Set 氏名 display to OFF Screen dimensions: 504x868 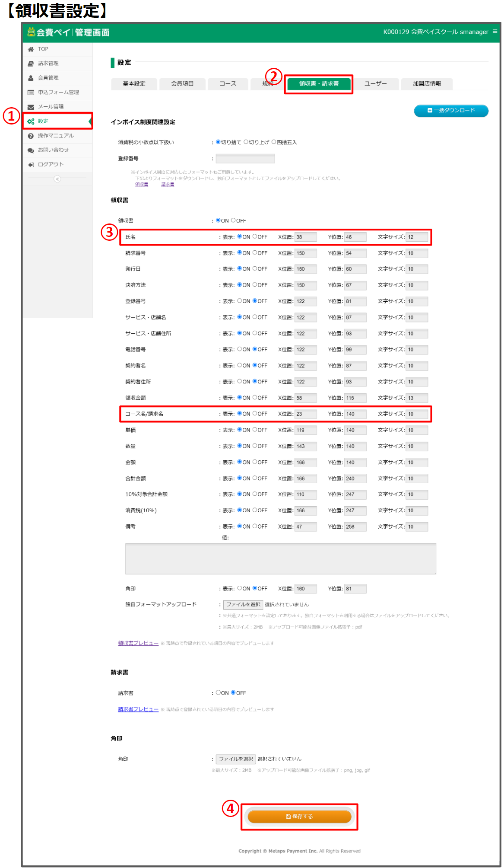pos(255,237)
